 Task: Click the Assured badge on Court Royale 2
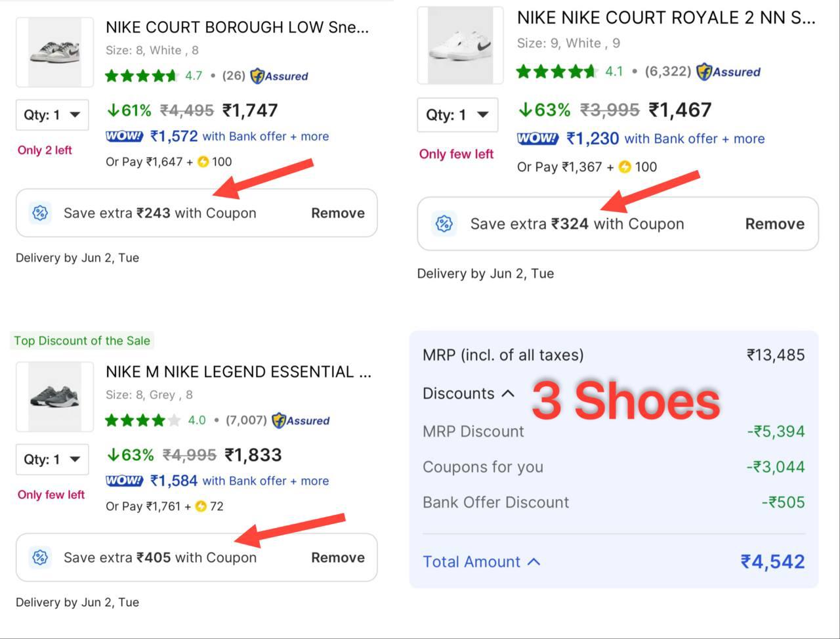(x=728, y=72)
